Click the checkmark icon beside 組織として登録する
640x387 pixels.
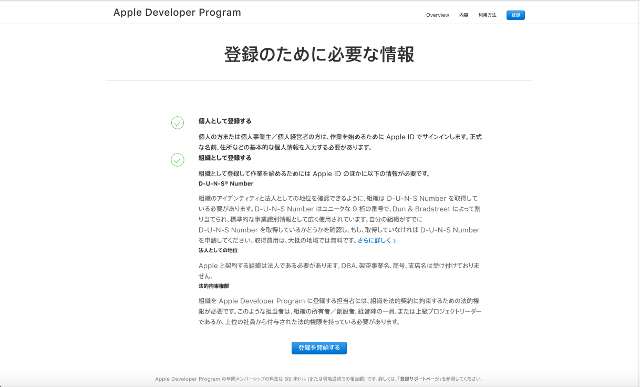(177, 160)
